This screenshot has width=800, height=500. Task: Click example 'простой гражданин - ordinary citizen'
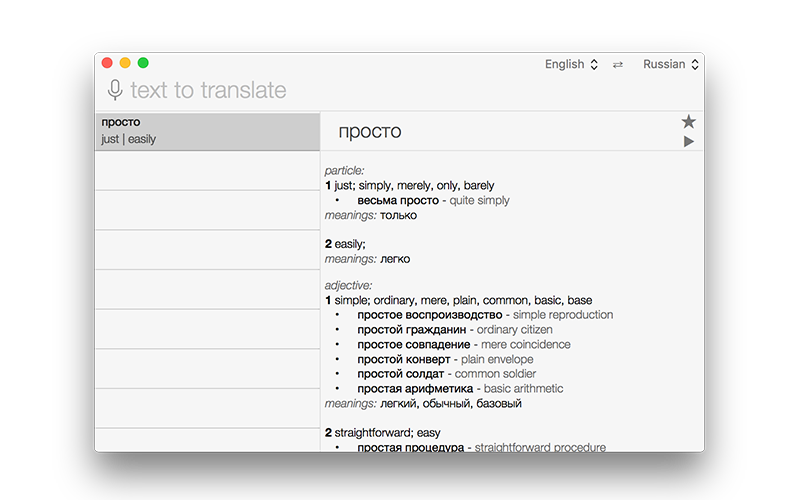[x=455, y=330]
